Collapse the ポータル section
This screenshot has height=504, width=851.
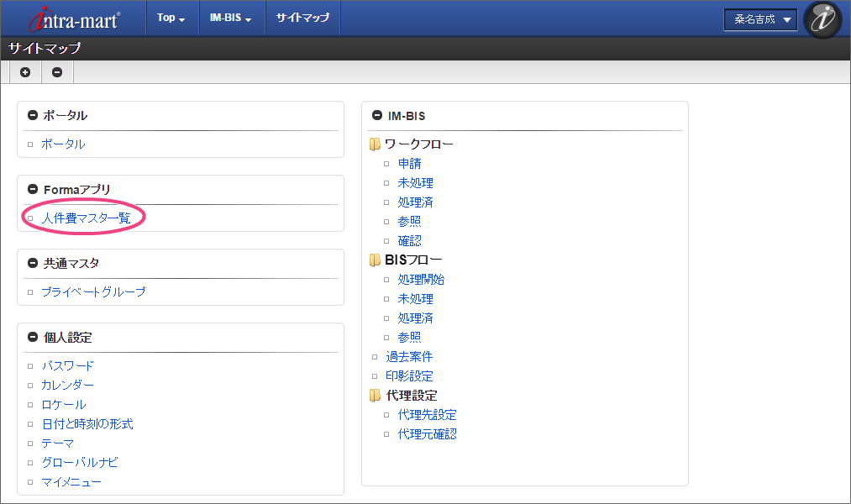tap(33, 115)
